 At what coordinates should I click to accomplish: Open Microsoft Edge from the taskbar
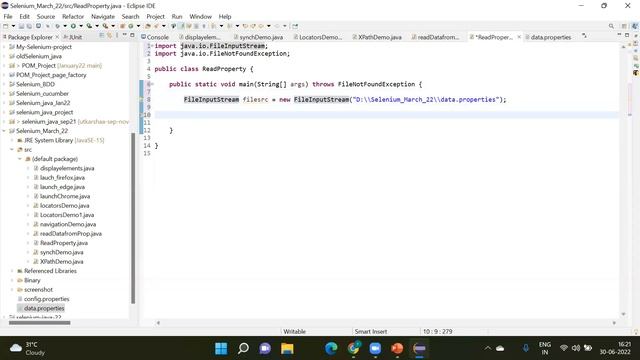[x=331, y=348]
